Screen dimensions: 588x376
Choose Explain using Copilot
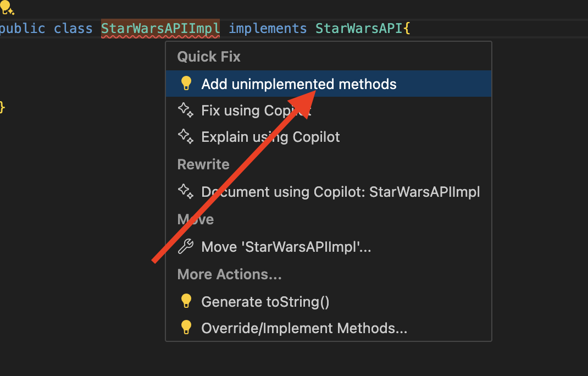[329, 136]
